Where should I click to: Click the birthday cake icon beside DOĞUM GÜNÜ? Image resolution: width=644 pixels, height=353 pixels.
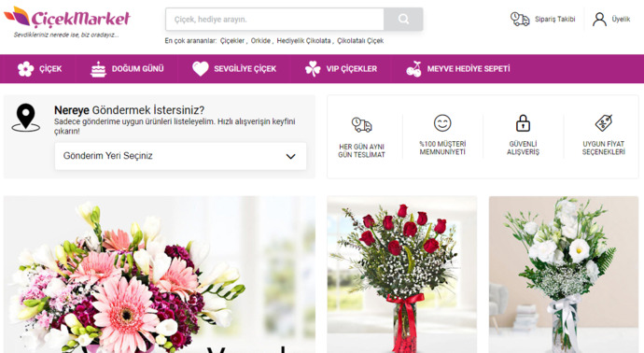tap(98, 69)
